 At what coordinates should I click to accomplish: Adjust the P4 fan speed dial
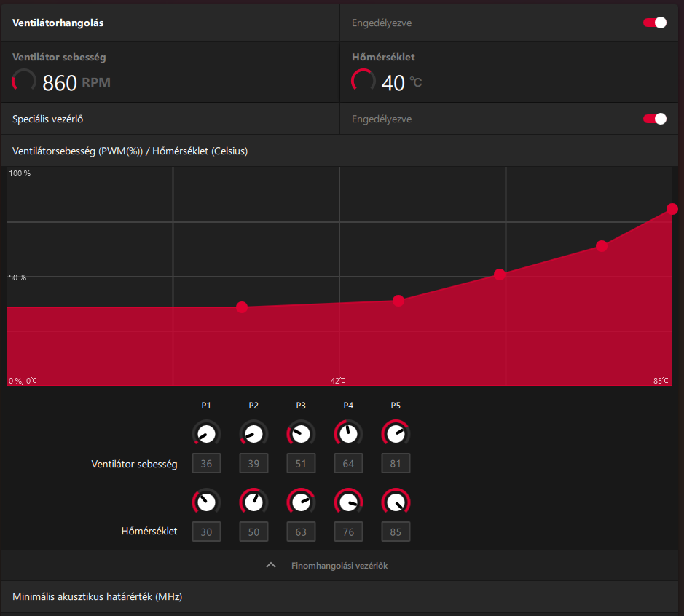tap(348, 433)
